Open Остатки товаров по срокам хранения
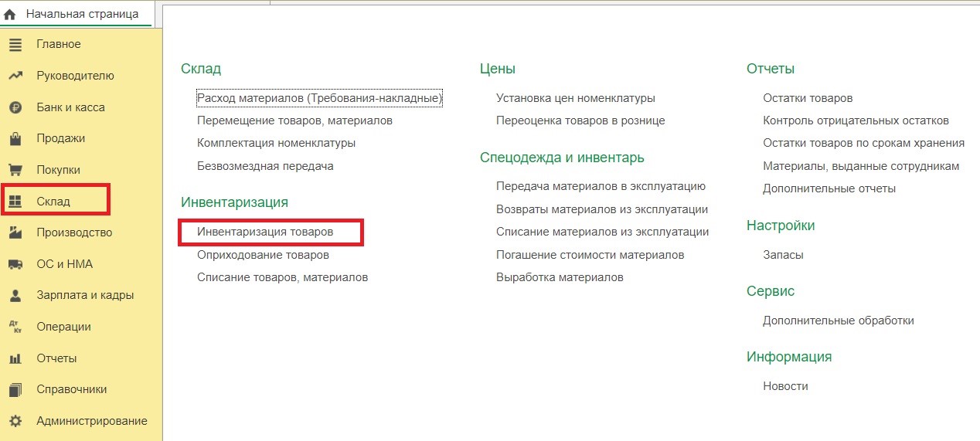Image resolution: width=980 pixels, height=441 pixels. 863,143
